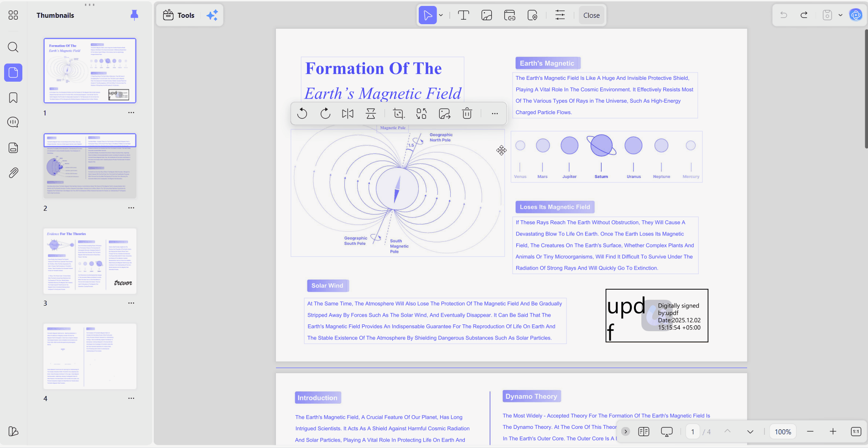Select the Add Image tool
This screenshot has height=448, width=868.
(487, 15)
